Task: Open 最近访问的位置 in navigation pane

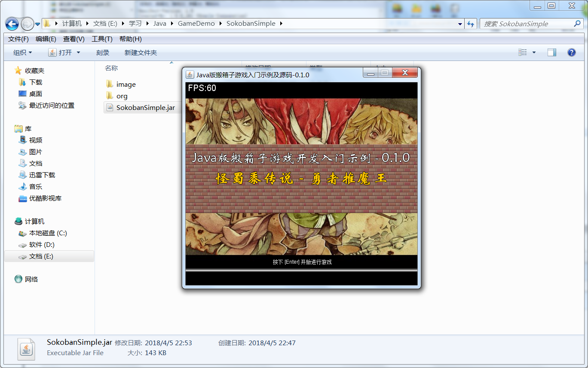Action: point(52,105)
